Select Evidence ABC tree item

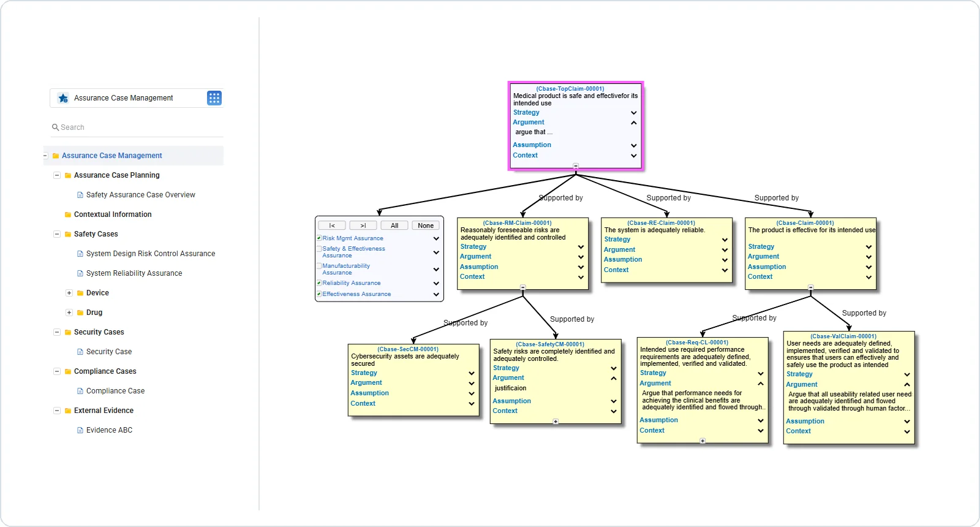coord(110,430)
